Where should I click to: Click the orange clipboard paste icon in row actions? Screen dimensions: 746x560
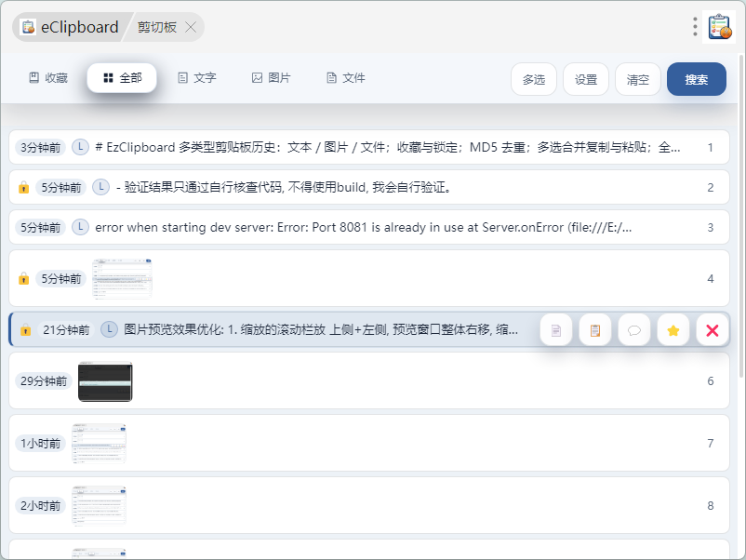595,330
